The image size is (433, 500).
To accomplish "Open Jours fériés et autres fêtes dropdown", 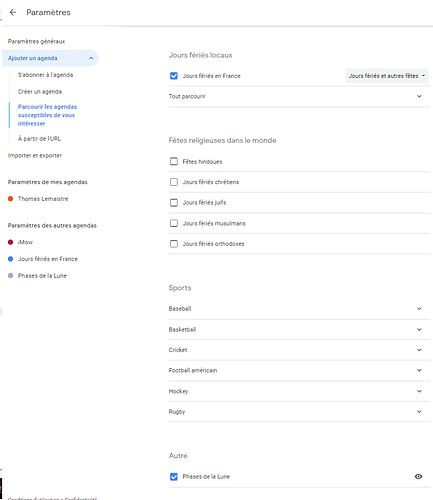I will click(387, 76).
